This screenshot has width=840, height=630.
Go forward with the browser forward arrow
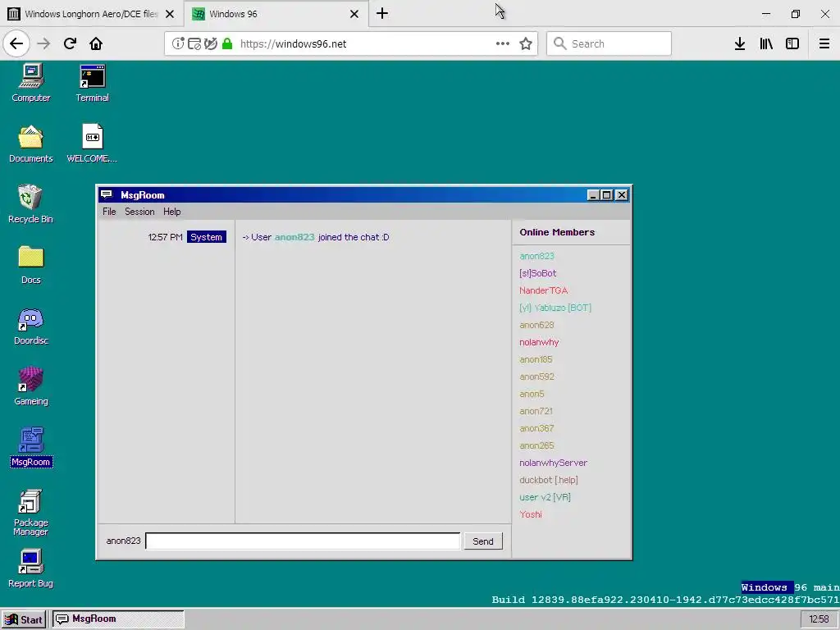pyautogui.click(x=43, y=43)
